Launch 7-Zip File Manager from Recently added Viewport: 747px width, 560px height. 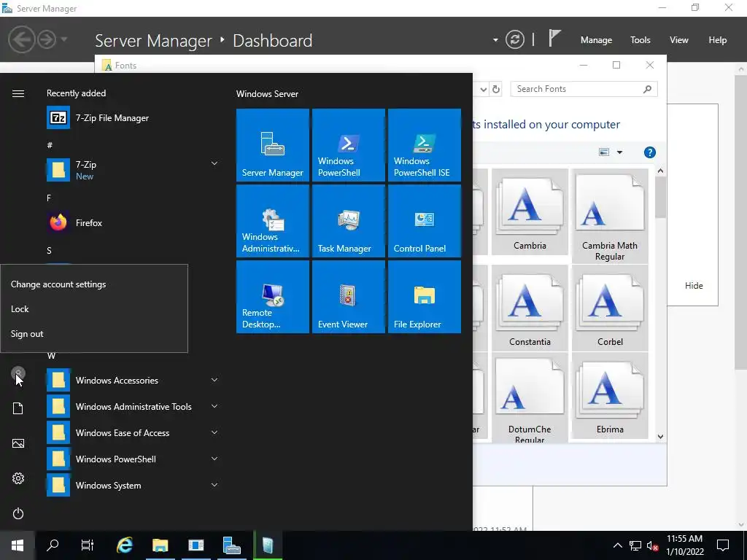click(133, 117)
